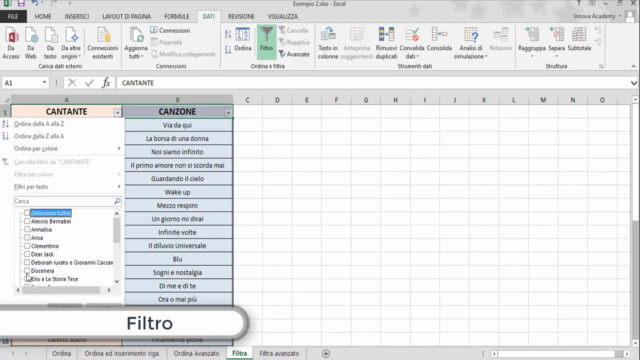This screenshot has height=360, width=640.
Task: Expand the formula bar
Action: tap(633, 83)
